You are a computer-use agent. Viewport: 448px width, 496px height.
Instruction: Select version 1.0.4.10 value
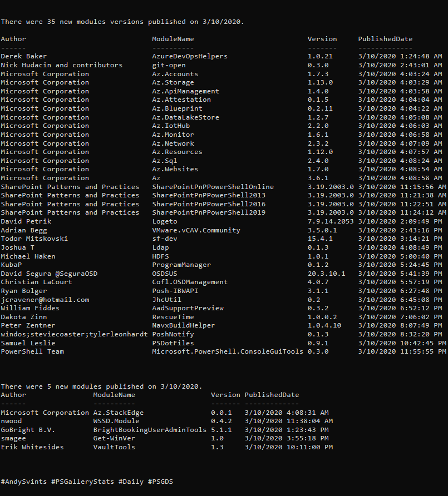(324, 325)
